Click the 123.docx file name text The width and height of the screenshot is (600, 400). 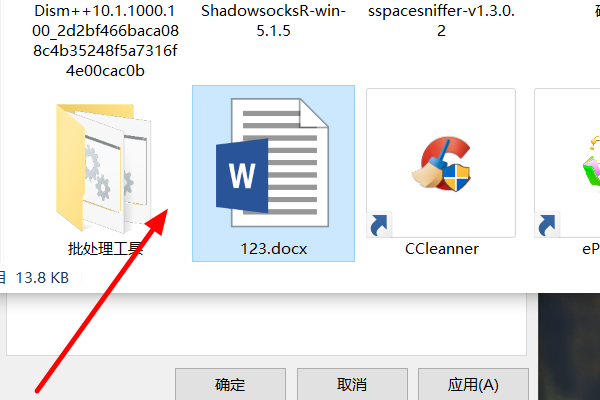coord(274,249)
